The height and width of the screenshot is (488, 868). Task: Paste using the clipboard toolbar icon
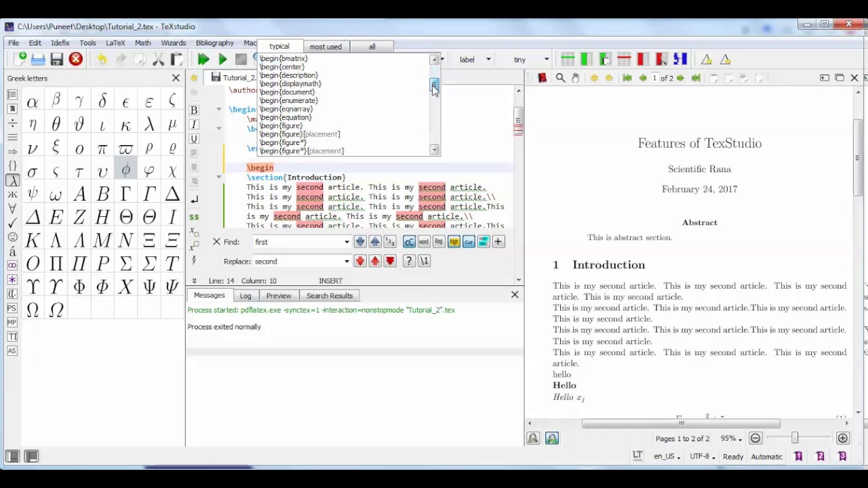(177, 60)
